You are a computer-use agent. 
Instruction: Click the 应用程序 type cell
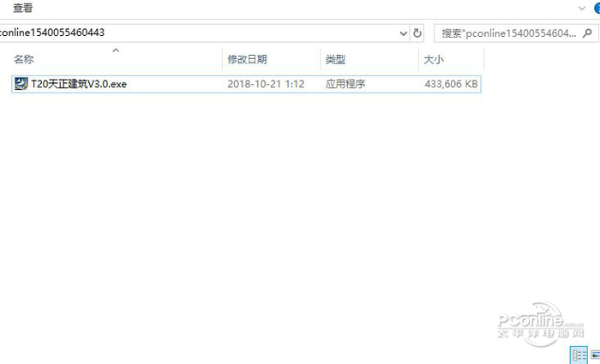coord(345,84)
